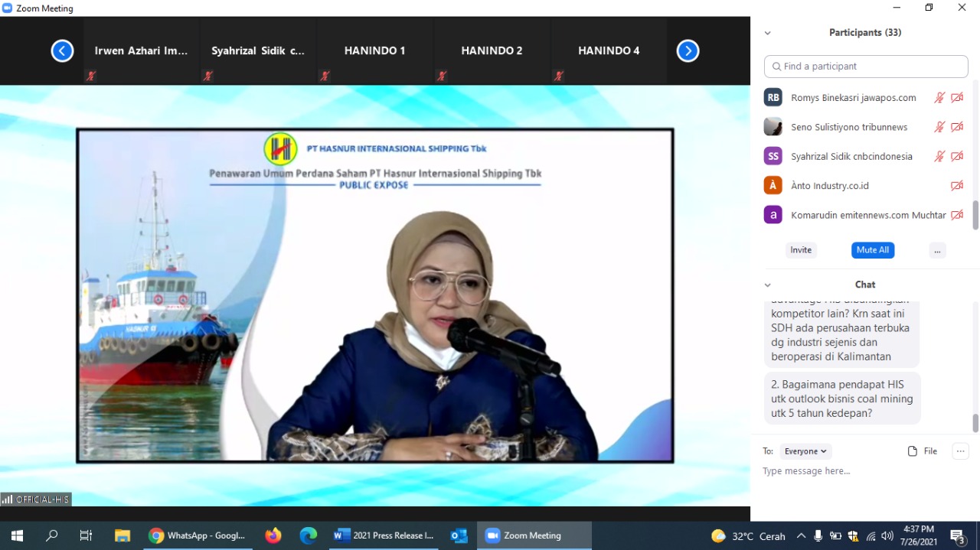The height and width of the screenshot is (550, 980).
Task: Open Outlook from the taskbar
Action: pyautogui.click(x=458, y=535)
